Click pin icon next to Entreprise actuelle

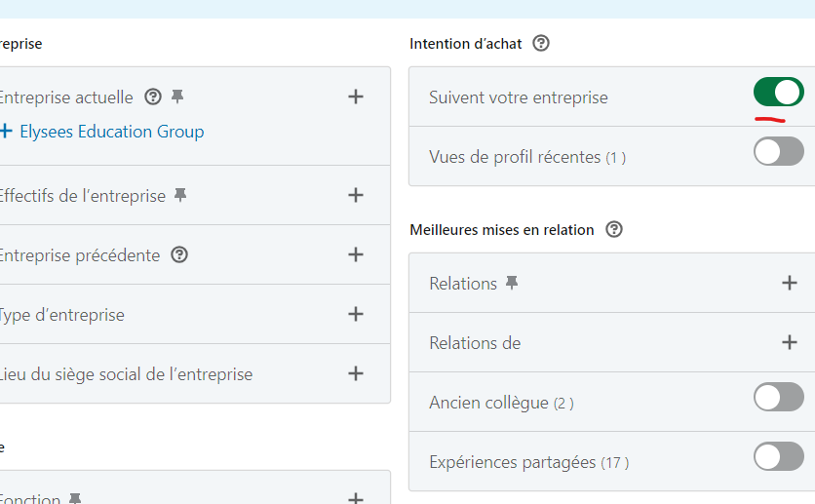(x=177, y=97)
